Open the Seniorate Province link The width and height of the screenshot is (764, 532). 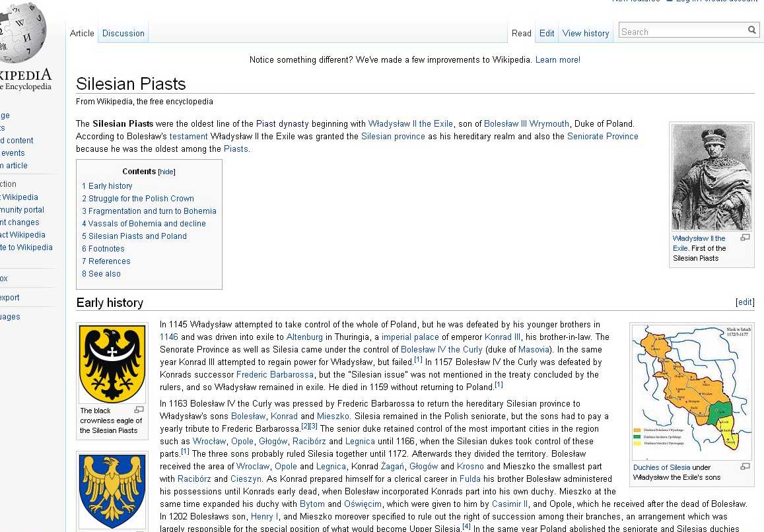coord(603,137)
